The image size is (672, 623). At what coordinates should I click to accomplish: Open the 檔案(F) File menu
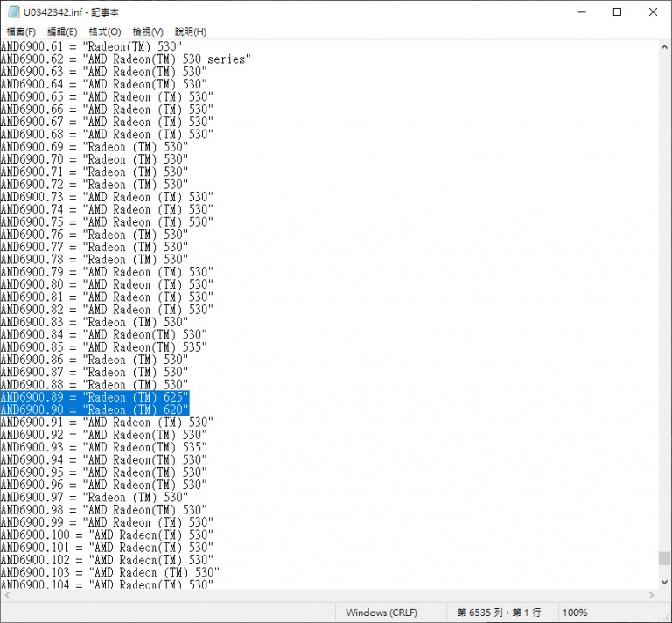pos(21,31)
